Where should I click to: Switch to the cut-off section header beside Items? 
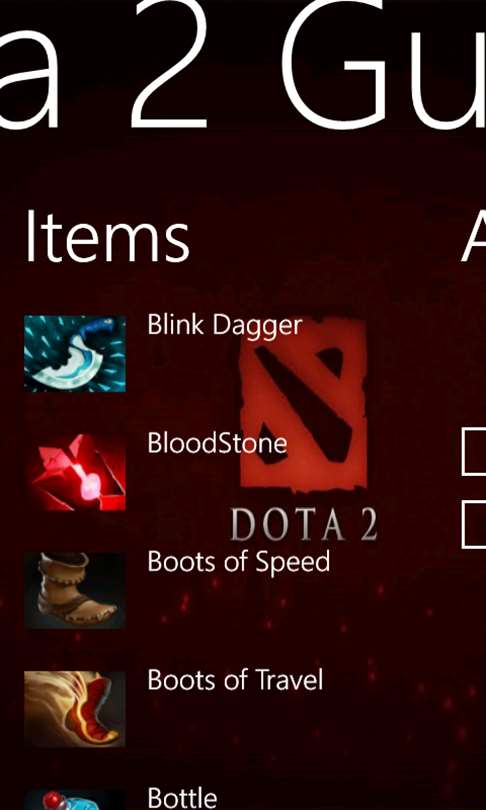(474, 237)
